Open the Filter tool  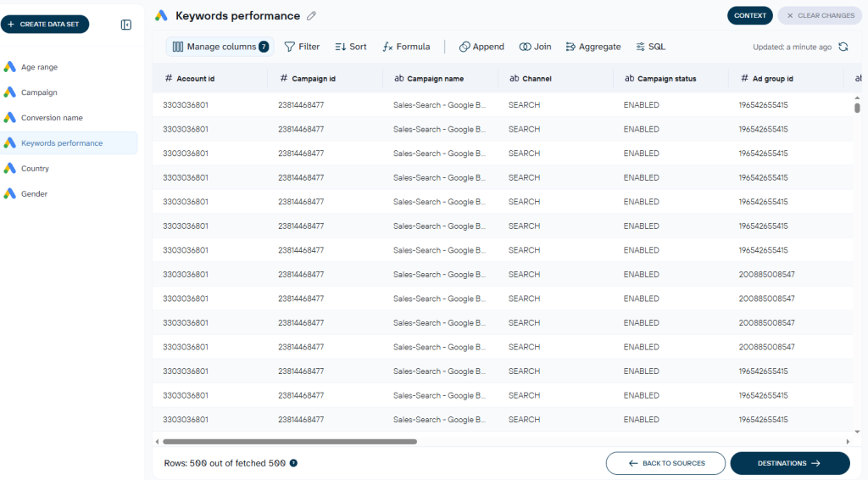(x=302, y=47)
